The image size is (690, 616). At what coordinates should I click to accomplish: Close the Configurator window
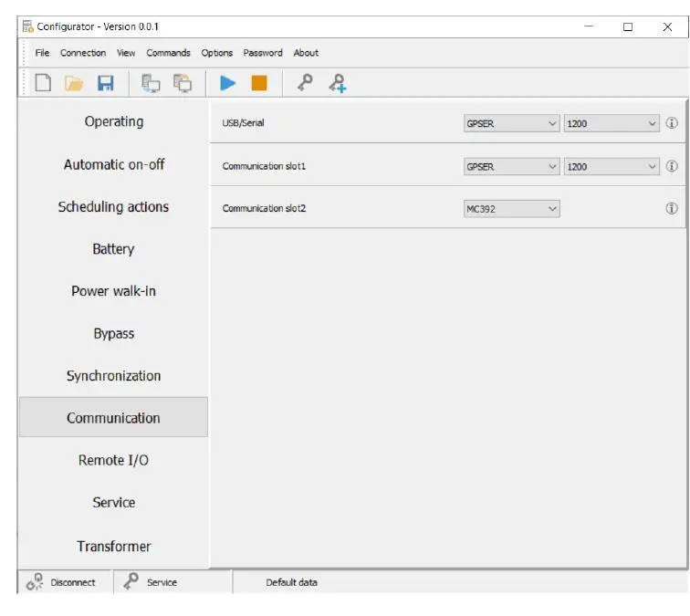pos(667,26)
